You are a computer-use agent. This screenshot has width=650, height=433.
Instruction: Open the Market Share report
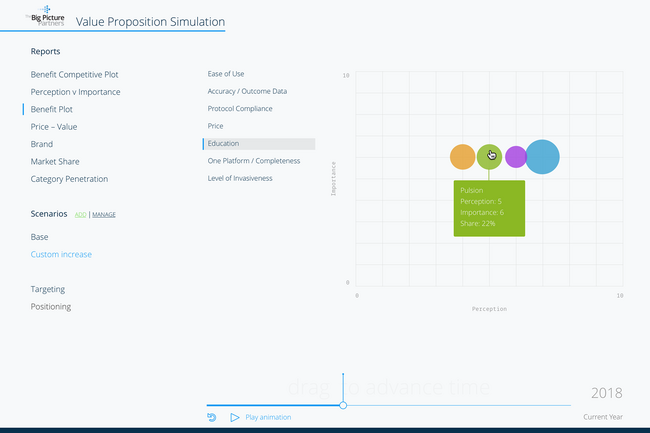click(x=55, y=162)
